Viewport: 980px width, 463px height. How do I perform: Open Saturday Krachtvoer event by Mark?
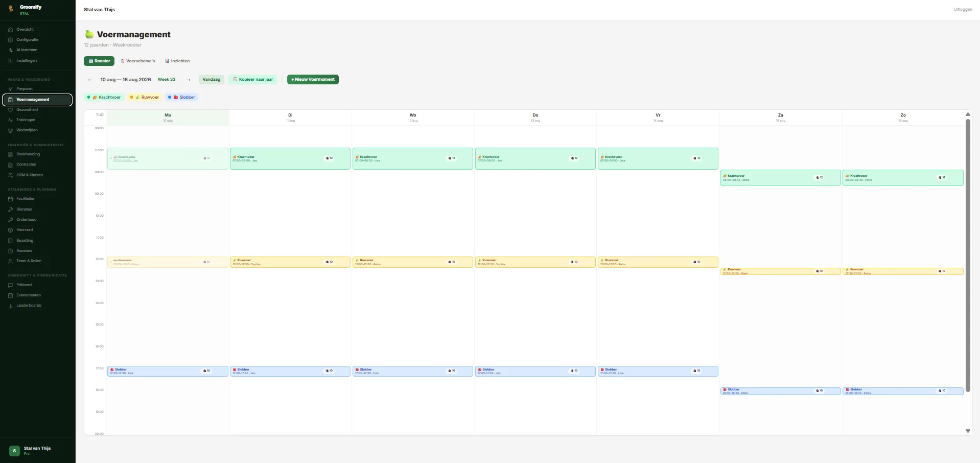pyautogui.click(x=780, y=178)
